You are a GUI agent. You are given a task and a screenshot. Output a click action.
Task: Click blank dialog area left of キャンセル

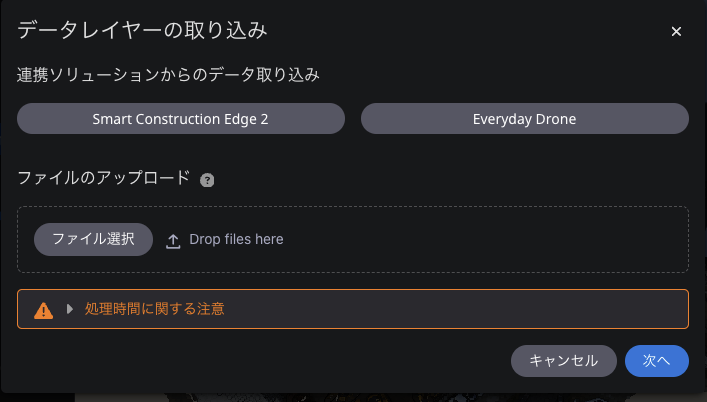pyautogui.click(x=262, y=361)
